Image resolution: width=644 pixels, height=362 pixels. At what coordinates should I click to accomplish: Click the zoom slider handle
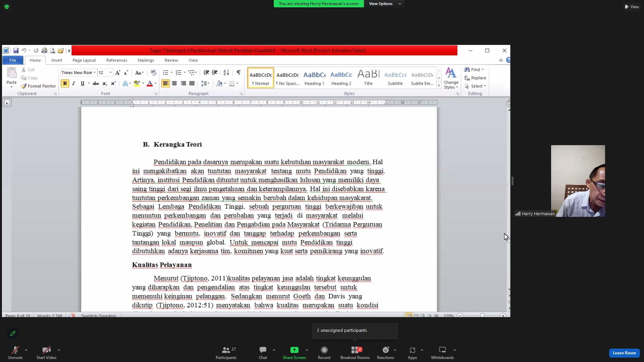(x=482, y=315)
